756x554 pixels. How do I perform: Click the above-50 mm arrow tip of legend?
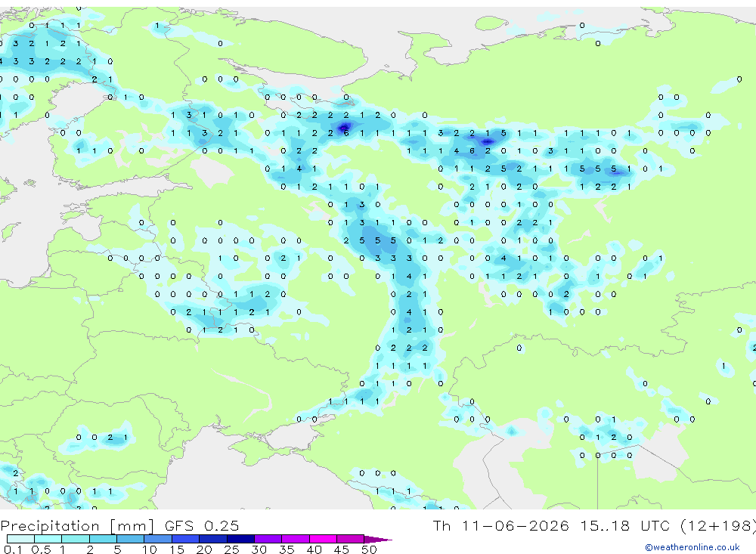tap(378, 539)
